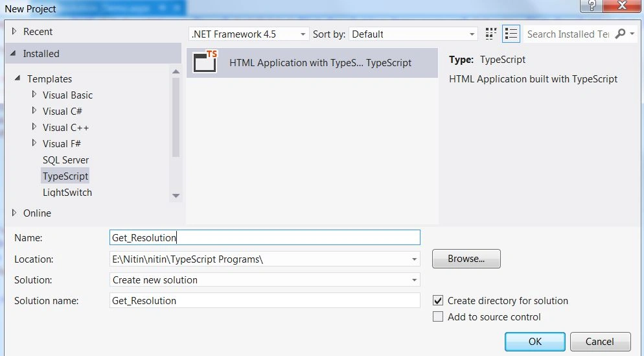Click the Cancel button
This screenshot has width=644, height=356.
click(600, 342)
